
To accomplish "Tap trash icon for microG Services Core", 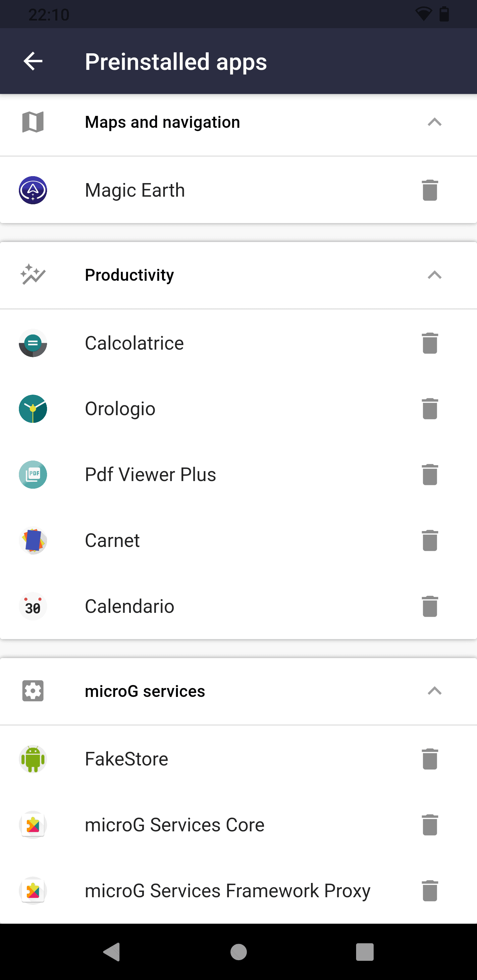I will coord(430,825).
